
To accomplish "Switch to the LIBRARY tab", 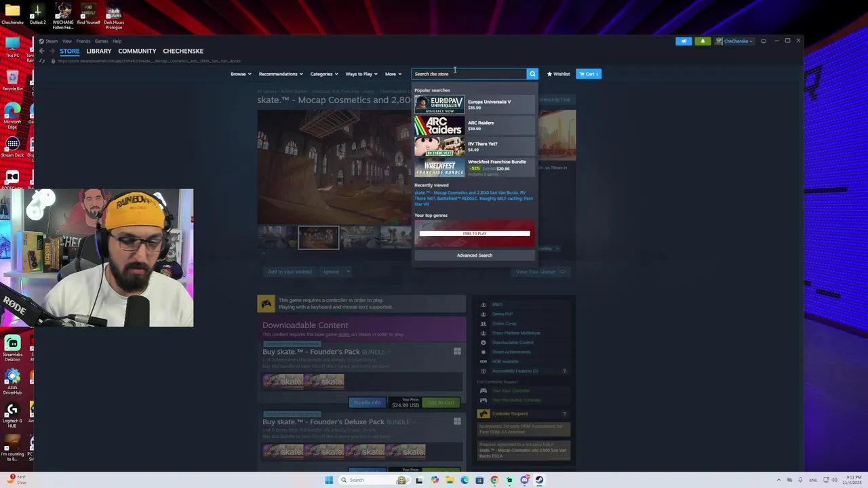I will (98, 51).
